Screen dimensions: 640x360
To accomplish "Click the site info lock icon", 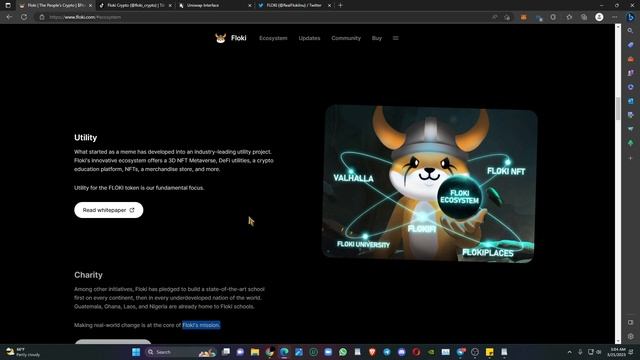I will 42,17.
